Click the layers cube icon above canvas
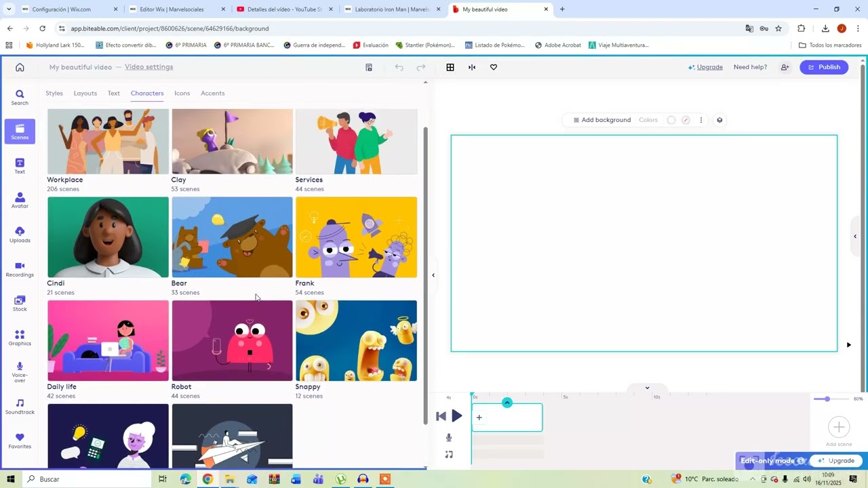 (x=719, y=120)
